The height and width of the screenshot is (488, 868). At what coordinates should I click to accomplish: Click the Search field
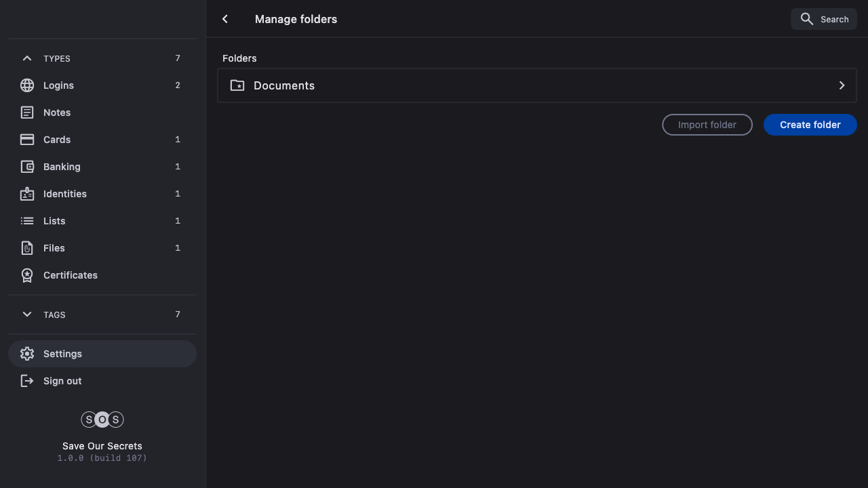824,19
